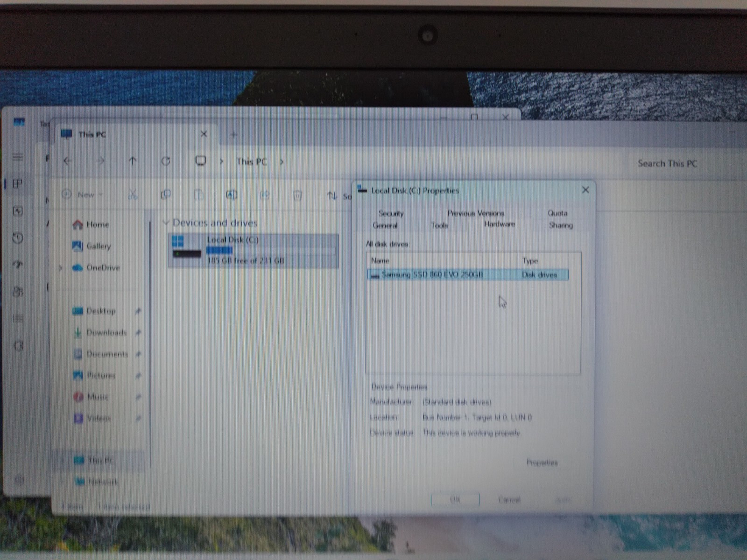Click chevron after This PC in address bar
This screenshot has height=560, width=747.
click(x=282, y=162)
